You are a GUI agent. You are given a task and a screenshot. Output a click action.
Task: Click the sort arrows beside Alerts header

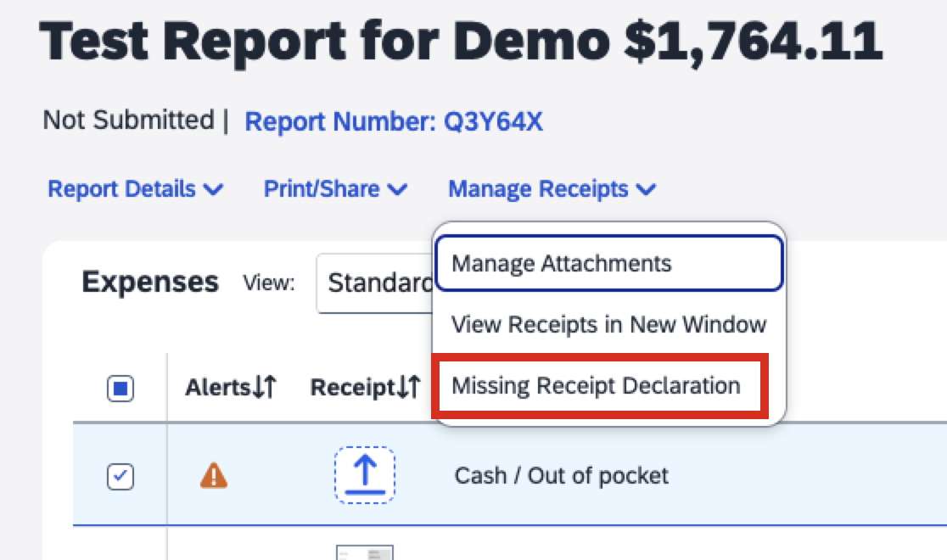(x=265, y=388)
